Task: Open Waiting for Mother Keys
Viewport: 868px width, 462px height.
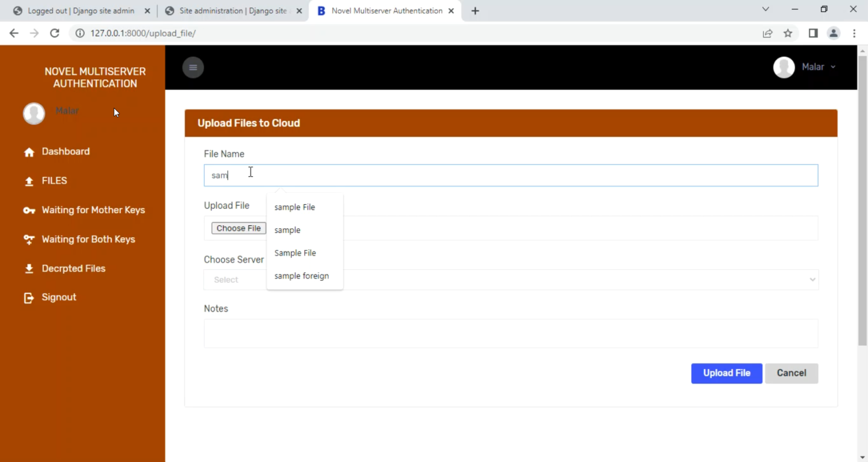Action: (x=93, y=210)
